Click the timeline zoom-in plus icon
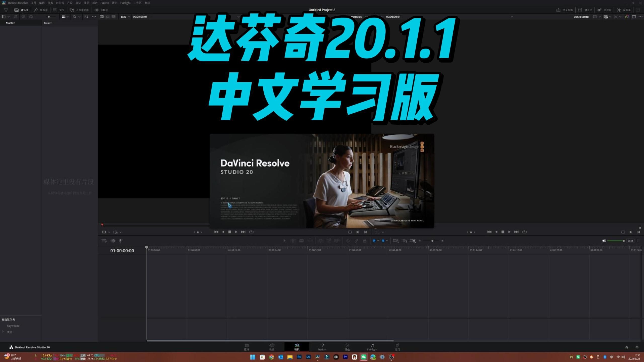This screenshot has width=644, height=362. click(x=442, y=241)
